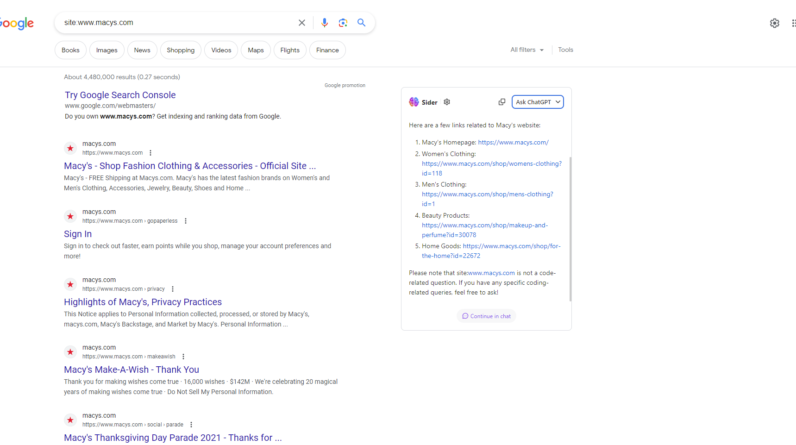
Task: Click the Sider panel scrollbar
Action: point(570,228)
